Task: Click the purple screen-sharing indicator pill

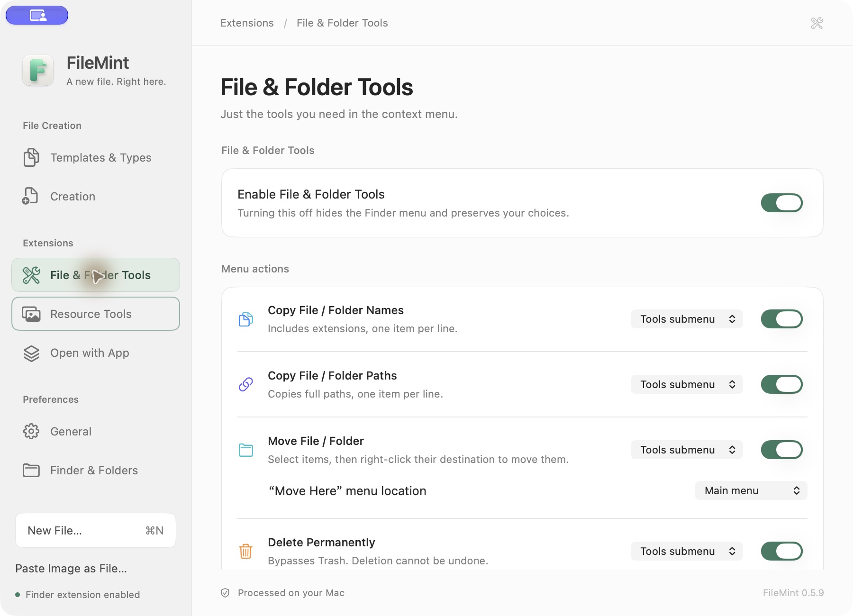Action: (37, 15)
